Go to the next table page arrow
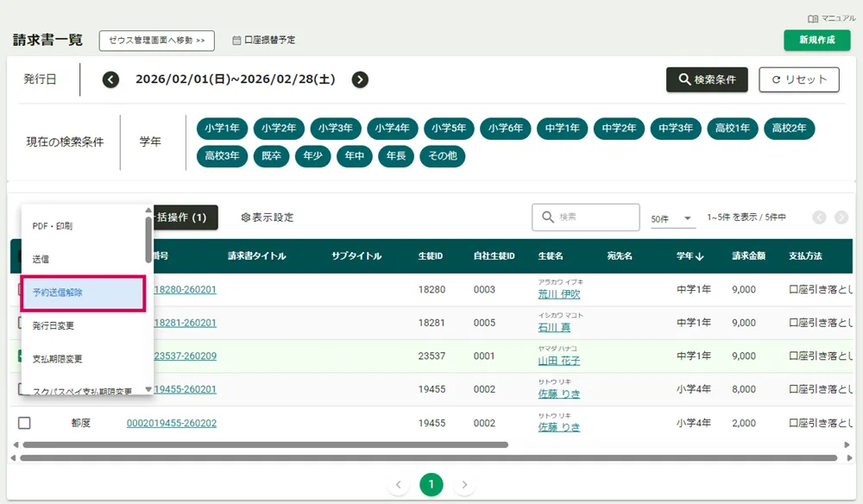 coord(841,217)
